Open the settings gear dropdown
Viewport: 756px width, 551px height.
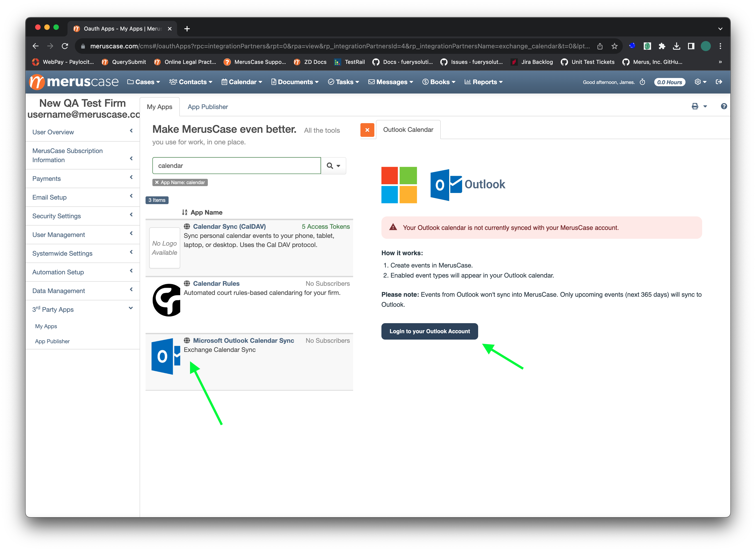(700, 82)
